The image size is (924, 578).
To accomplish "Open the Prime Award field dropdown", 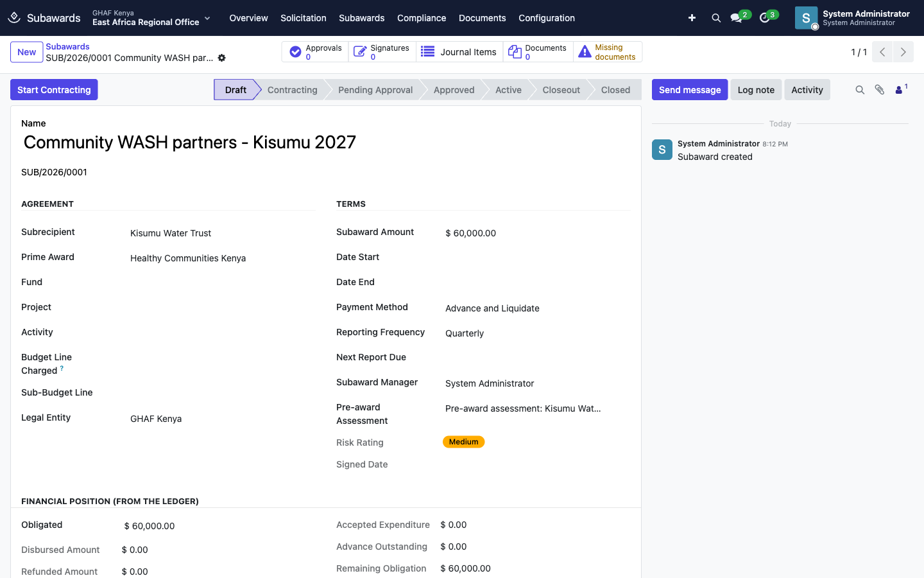I will tap(221, 258).
